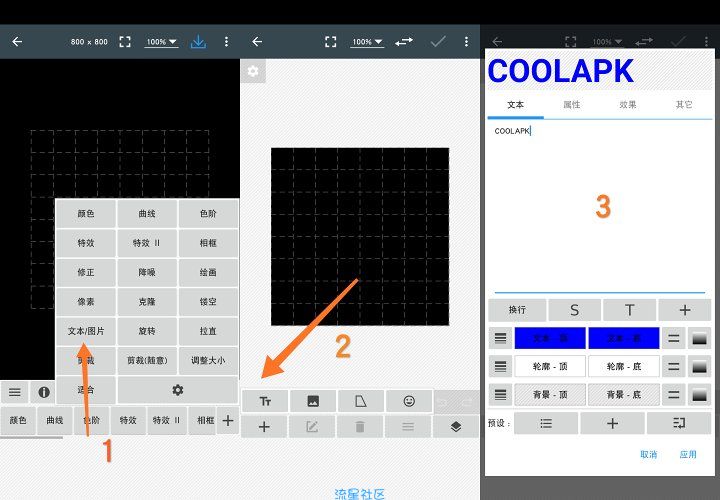Viewport: 720px width, 500px height.
Task: Tap the lines icon left of 轮廓 - 顶
Action: pyautogui.click(x=500, y=366)
